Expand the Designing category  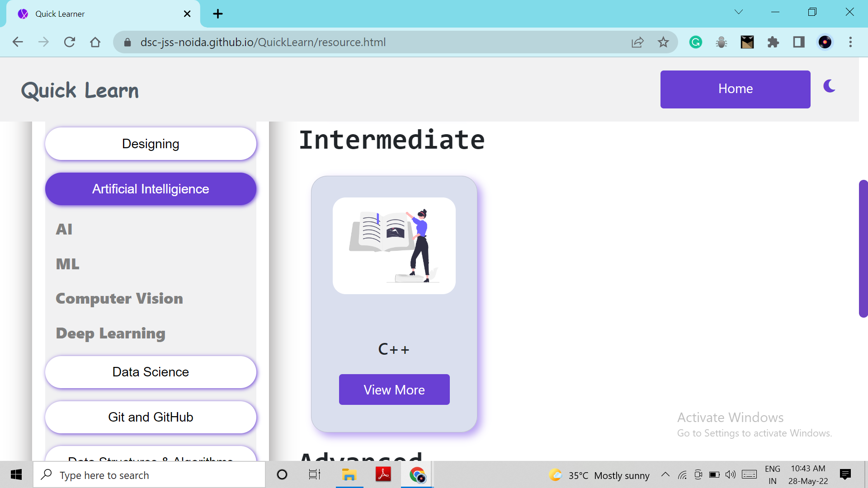(151, 144)
